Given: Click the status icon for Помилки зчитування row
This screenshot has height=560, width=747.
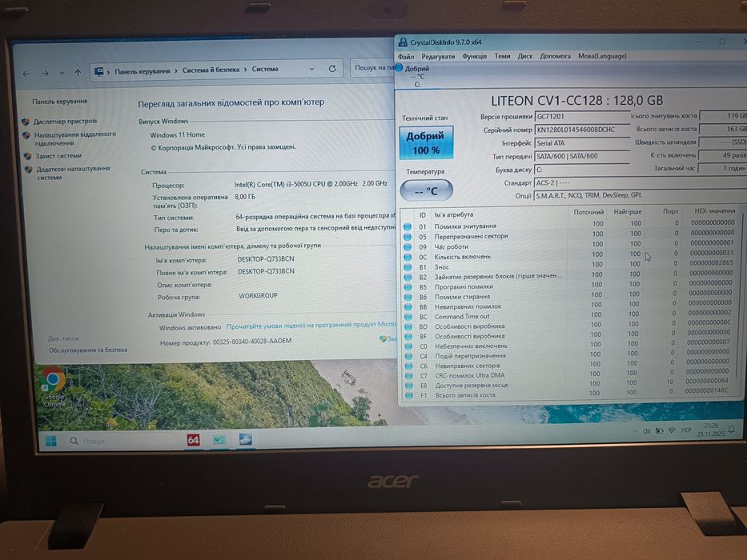Looking at the screenshot, I should click(x=408, y=226).
